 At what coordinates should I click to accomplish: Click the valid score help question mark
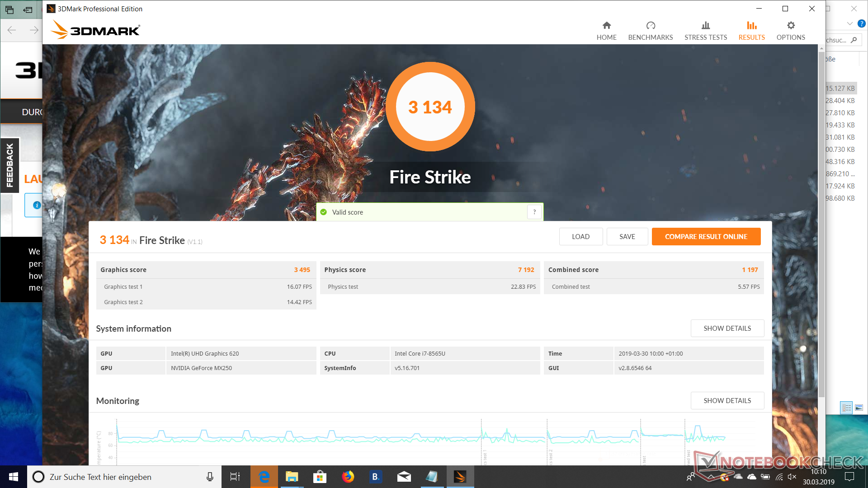534,212
